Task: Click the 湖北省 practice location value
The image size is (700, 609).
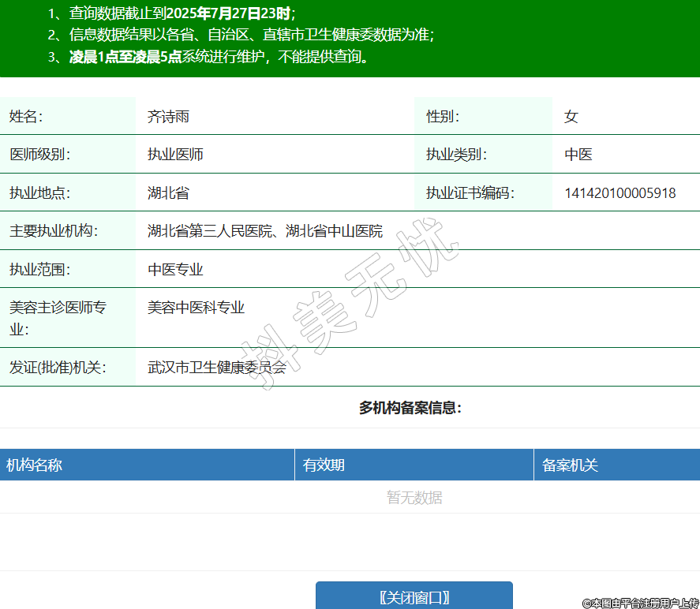Action: tap(168, 193)
